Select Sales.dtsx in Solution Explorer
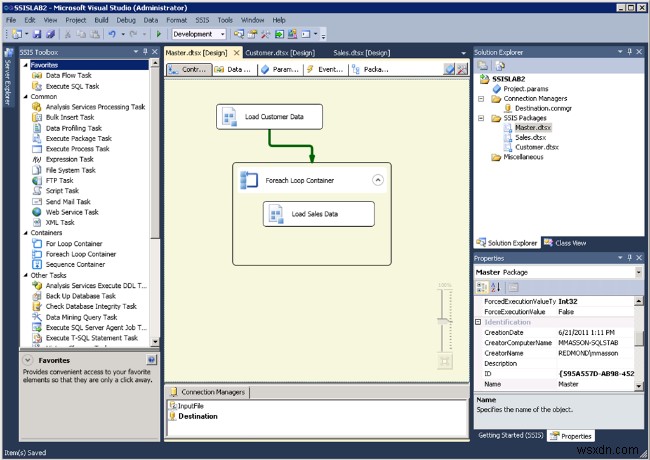 tap(530, 137)
